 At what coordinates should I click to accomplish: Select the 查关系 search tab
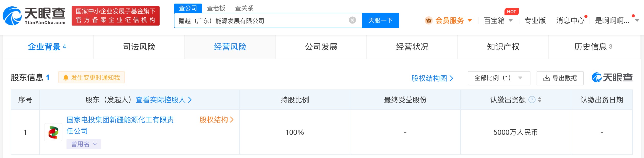(244, 8)
